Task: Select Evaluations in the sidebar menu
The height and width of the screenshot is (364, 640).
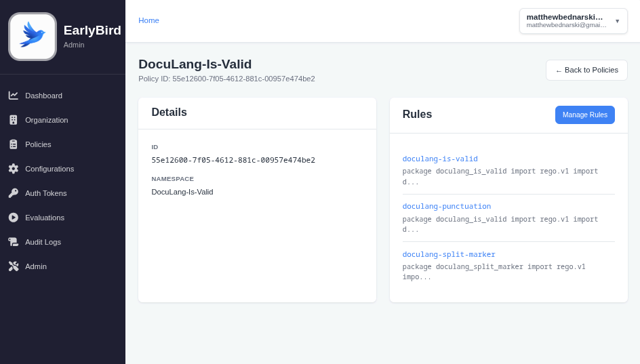Action: (x=45, y=218)
